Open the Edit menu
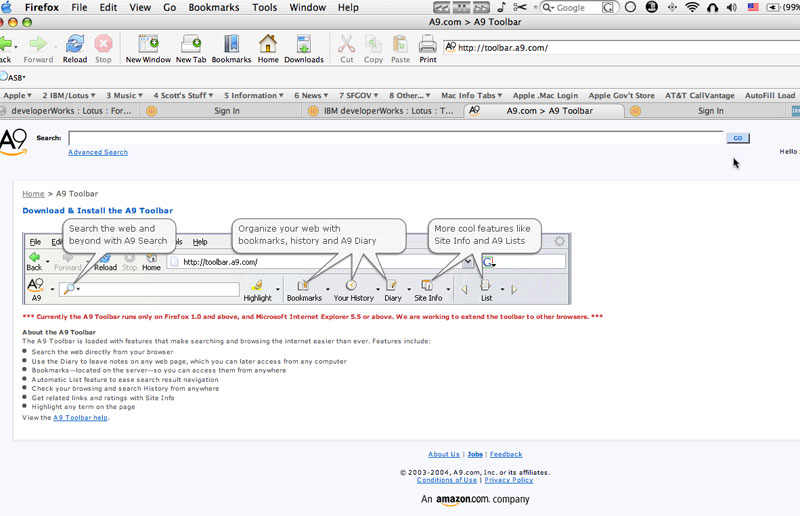Image resolution: width=800 pixels, height=516 pixels. tap(108, 7)
